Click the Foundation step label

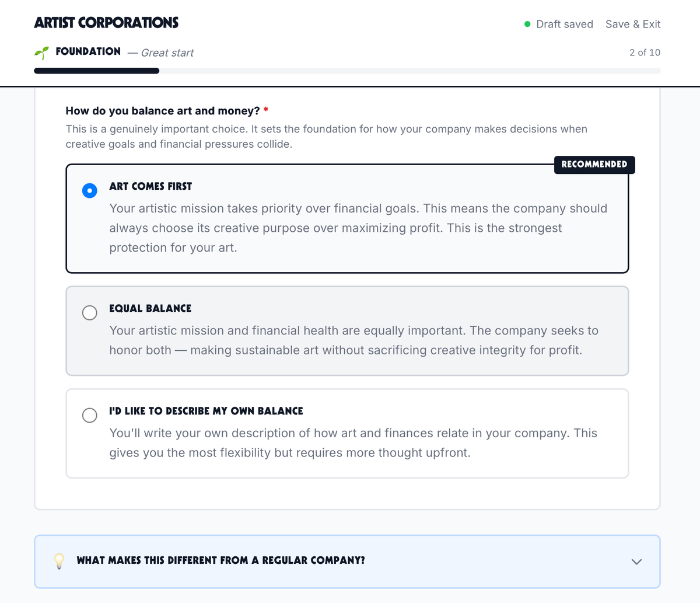coord(88,51)
